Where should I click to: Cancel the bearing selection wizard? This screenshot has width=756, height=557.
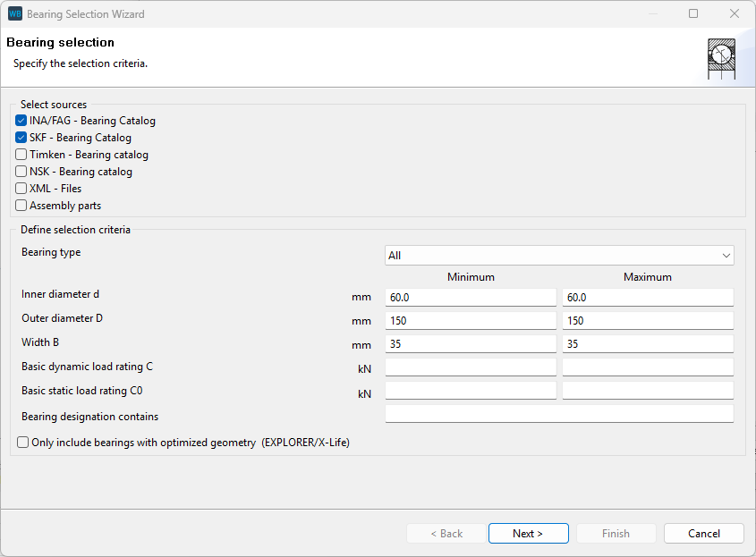703,534
